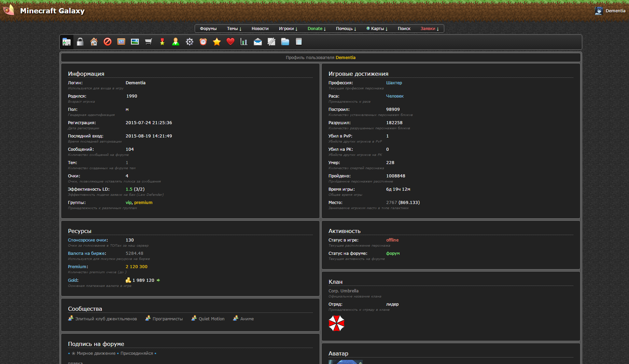The height and width of the screenshot is (364, 629).
Task: Click the wrench tools icon
Action: [271, 42]
